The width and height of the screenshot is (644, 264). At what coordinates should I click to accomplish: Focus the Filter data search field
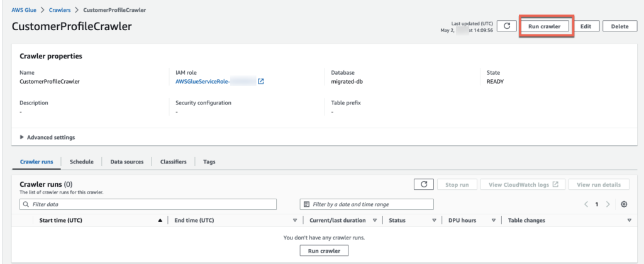(148, 204)
